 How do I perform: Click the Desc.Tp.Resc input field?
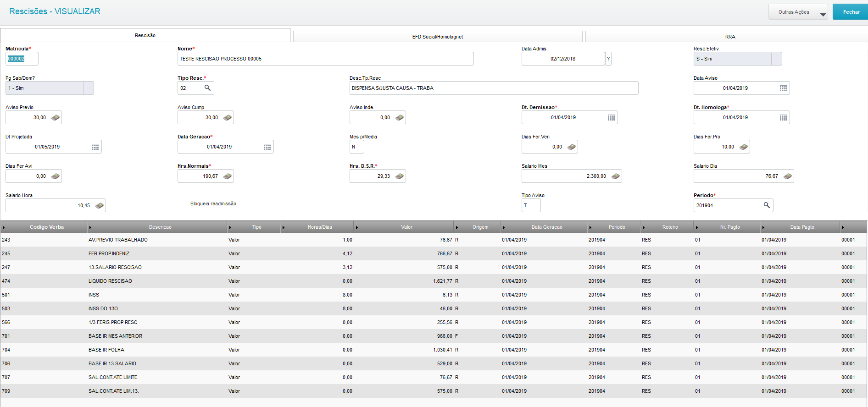(x=494, y=88)
